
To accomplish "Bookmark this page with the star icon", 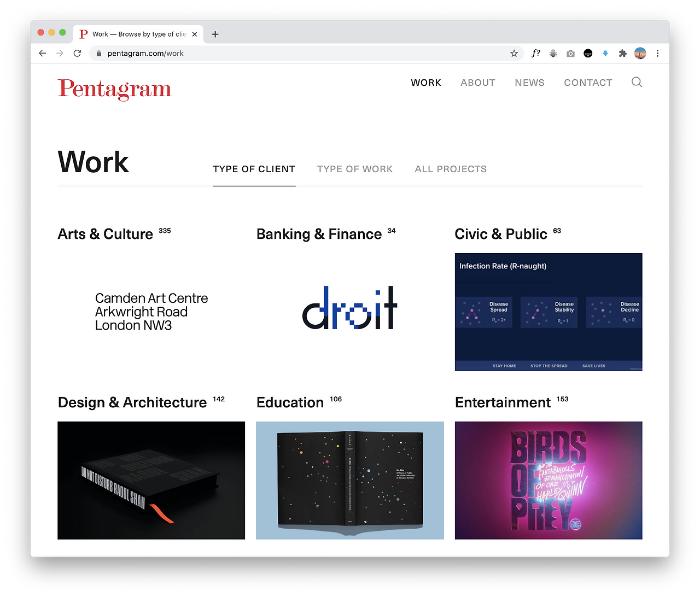I will click(514, 53).
